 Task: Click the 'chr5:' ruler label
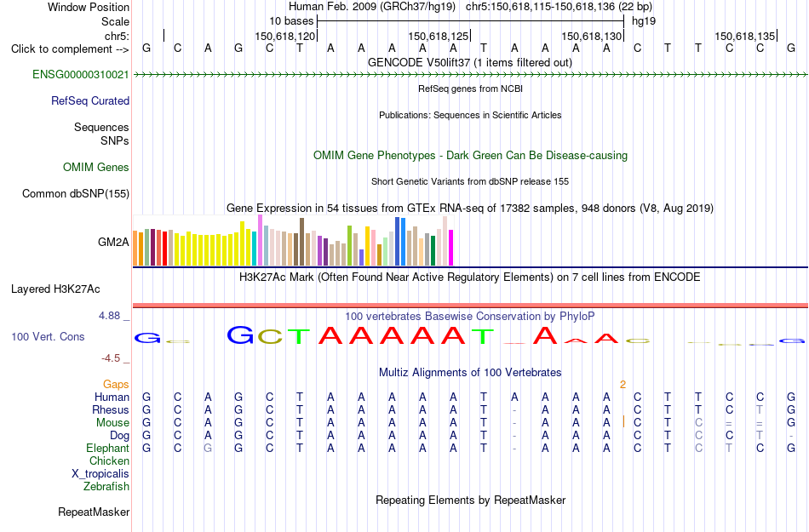point(118,36)
